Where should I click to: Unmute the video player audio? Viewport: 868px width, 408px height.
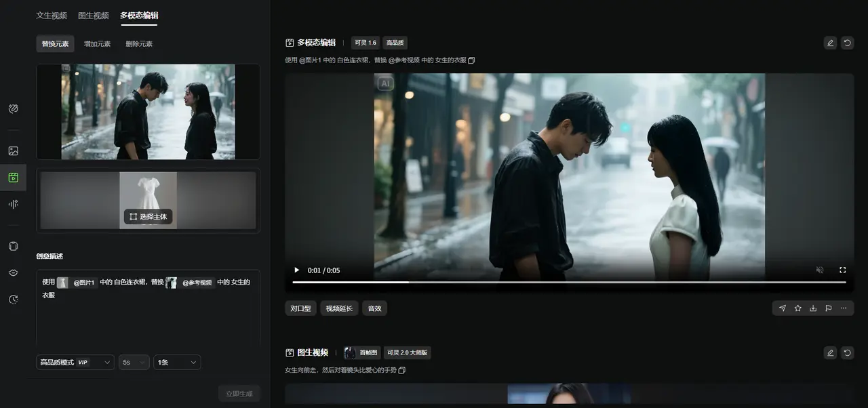click(x=820, y=270)
